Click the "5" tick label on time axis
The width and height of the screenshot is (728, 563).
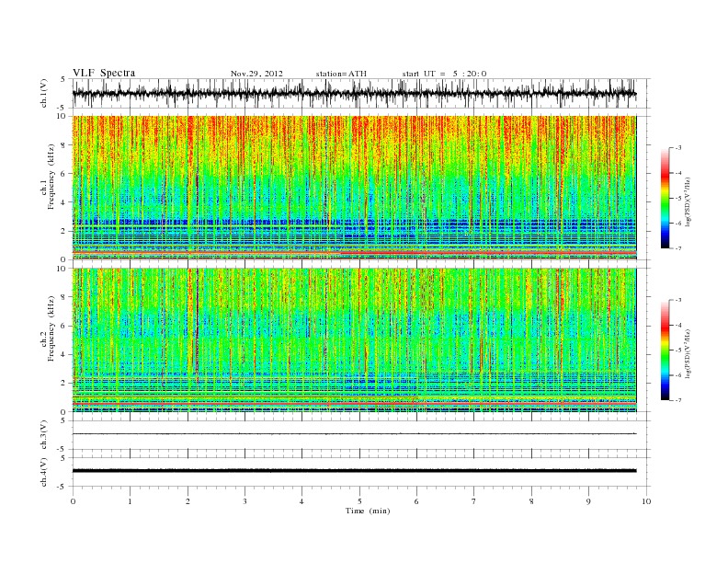click(x=359, y=501)
